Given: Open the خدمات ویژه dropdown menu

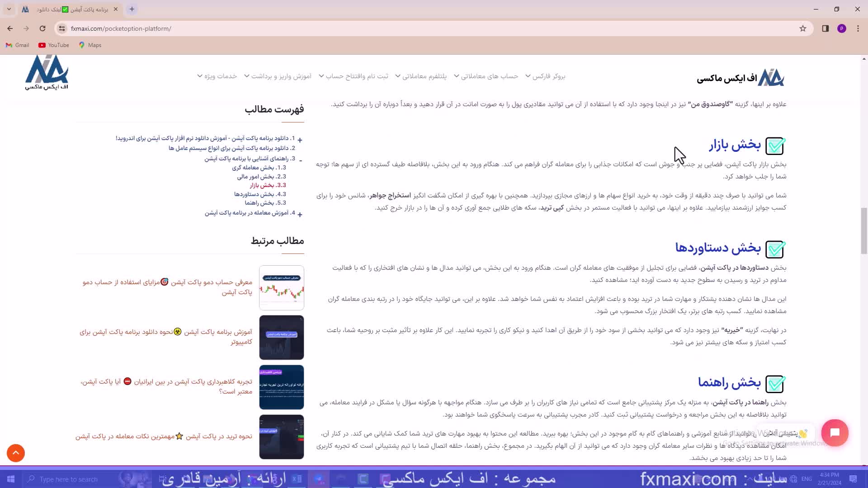Looking at the screenshot, I should tap(222, 76).
